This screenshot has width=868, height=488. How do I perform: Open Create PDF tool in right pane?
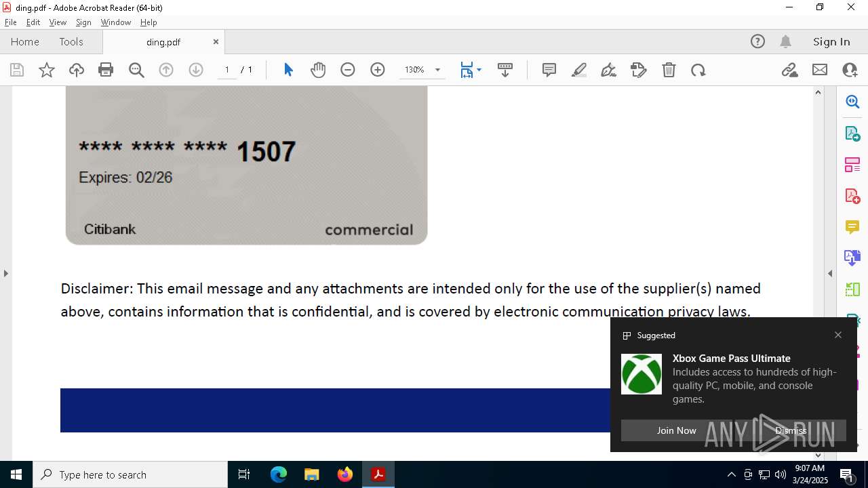(852, 196)
